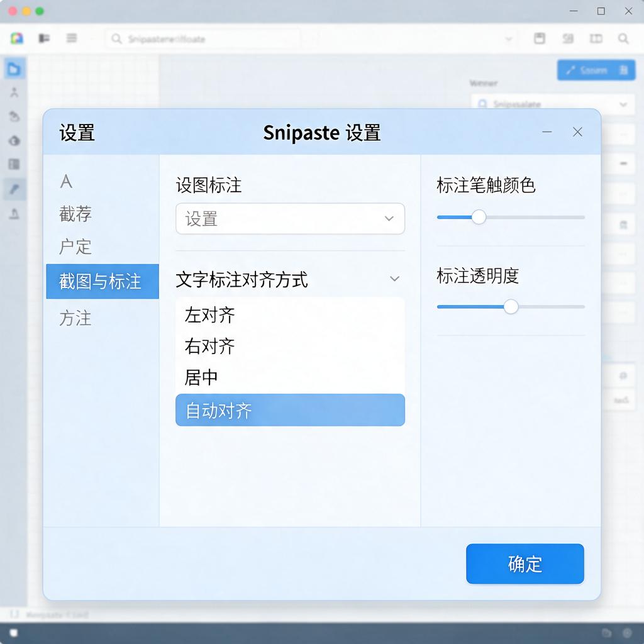Select the 截图与标注 settings category
The width and height of the screenshot is (644, 644).
coord(103,281)
